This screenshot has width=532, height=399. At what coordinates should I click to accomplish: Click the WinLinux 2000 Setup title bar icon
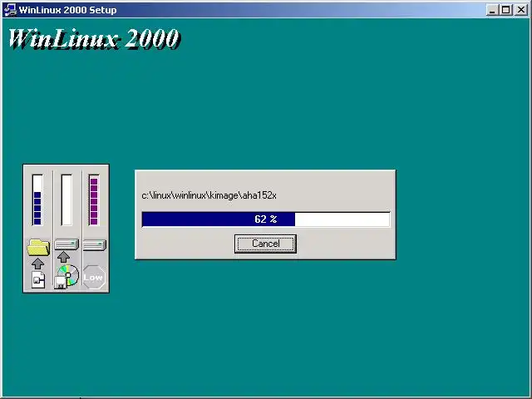tap(10, 10)
